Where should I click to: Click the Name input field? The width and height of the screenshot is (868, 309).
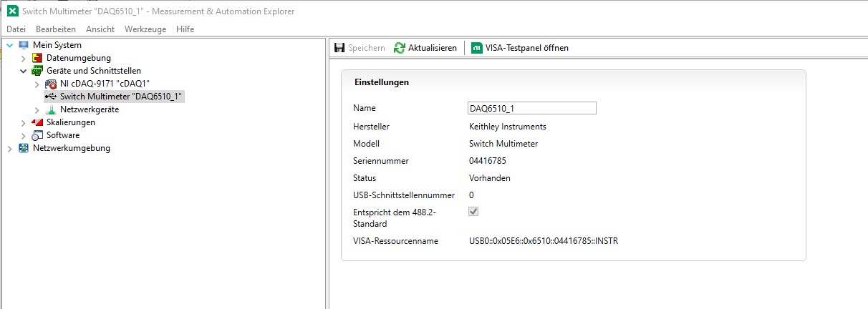coord(531,108)
